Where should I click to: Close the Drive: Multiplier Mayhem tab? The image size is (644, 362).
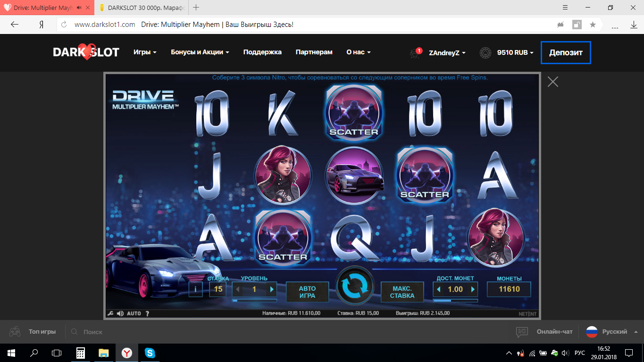88,8
